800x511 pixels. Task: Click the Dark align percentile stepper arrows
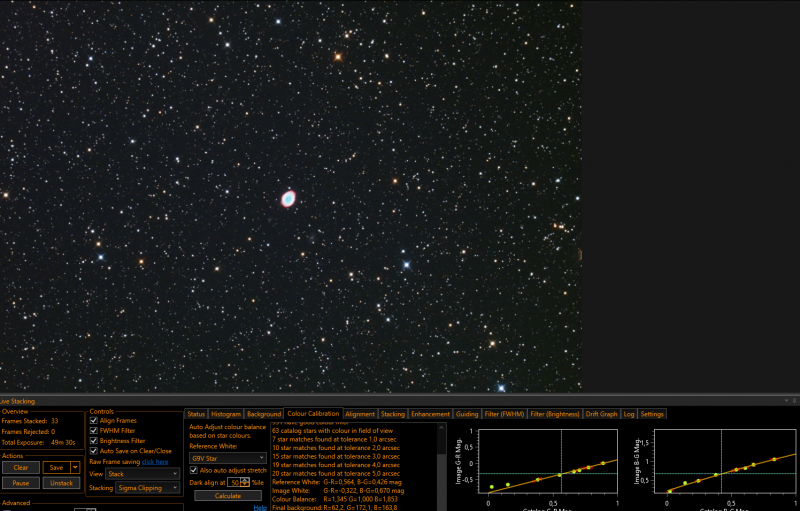245,482
